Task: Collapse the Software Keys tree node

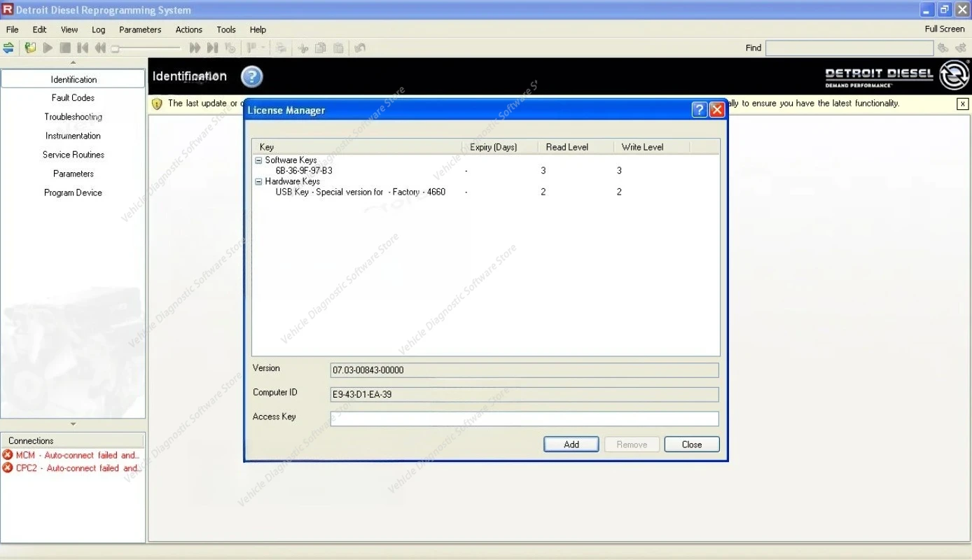Action: pos(258,160)
